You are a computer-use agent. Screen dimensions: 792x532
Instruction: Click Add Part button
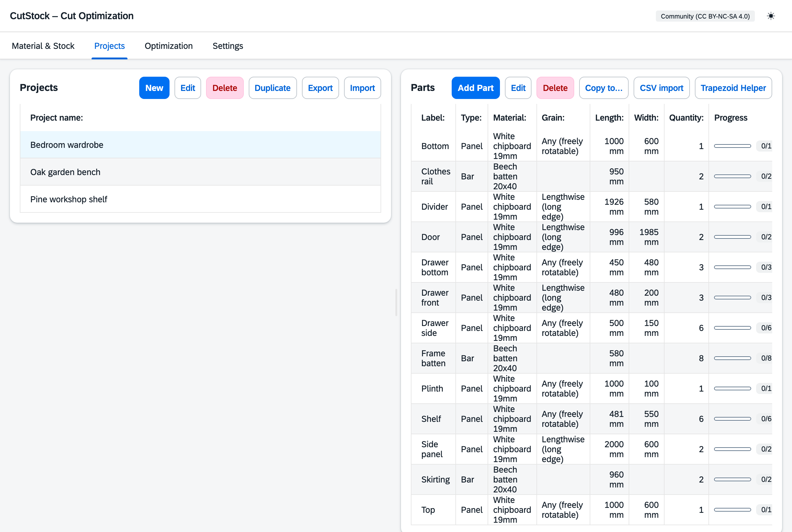click(x=476, y=88)
